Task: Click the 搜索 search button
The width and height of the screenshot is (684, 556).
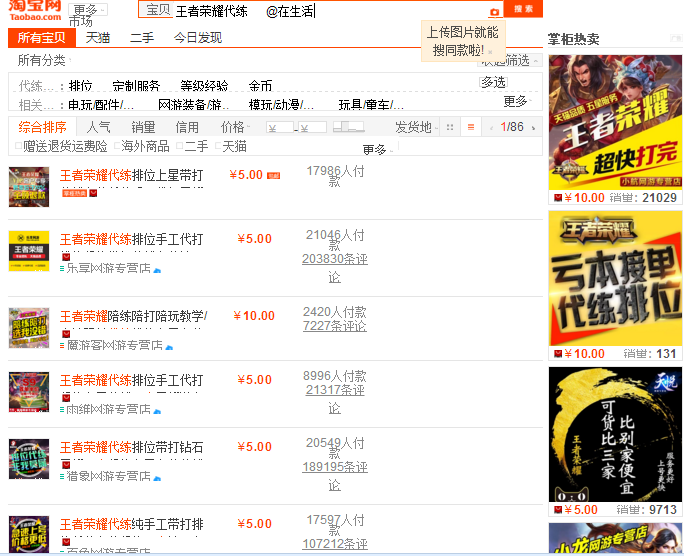Action: (523, 9)
